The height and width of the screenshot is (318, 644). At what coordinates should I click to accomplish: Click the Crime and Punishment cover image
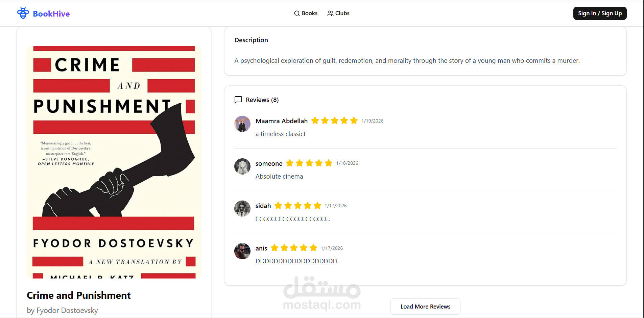(x=114, y=162)
